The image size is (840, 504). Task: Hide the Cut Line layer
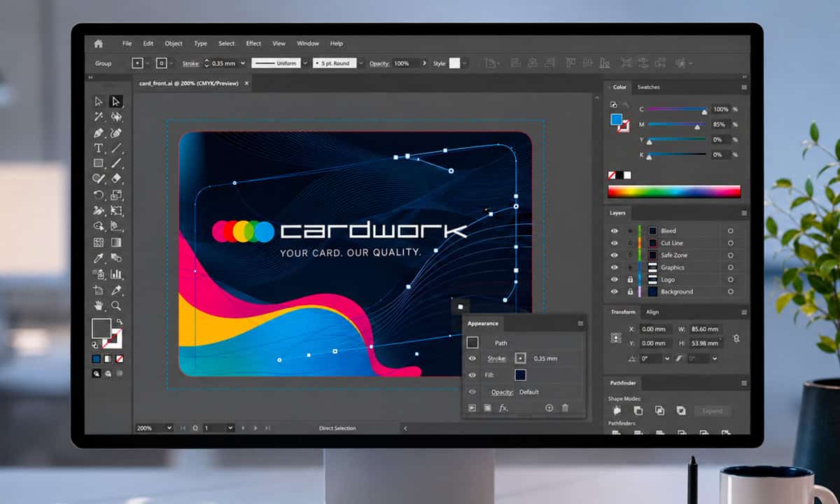[x=615, y=243]
